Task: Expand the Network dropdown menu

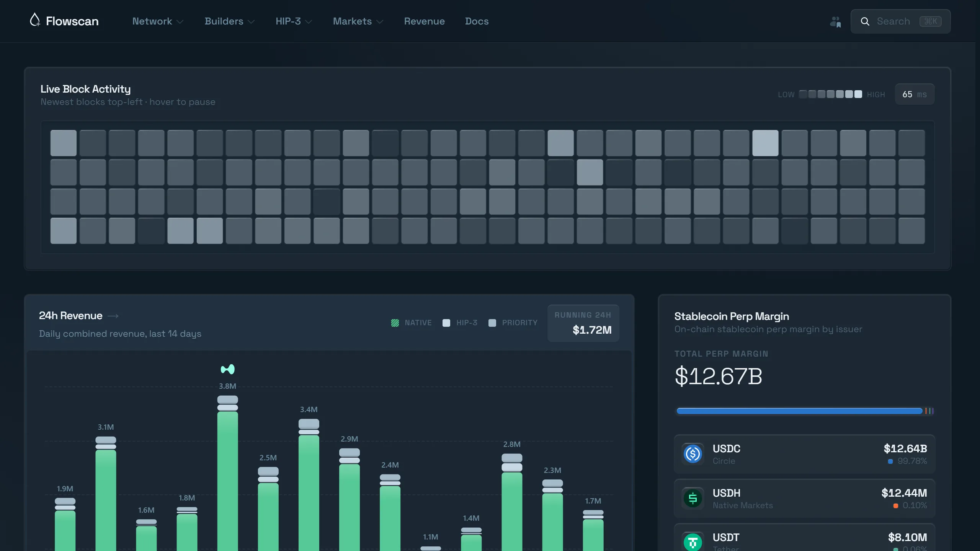Action: (158, 21)
